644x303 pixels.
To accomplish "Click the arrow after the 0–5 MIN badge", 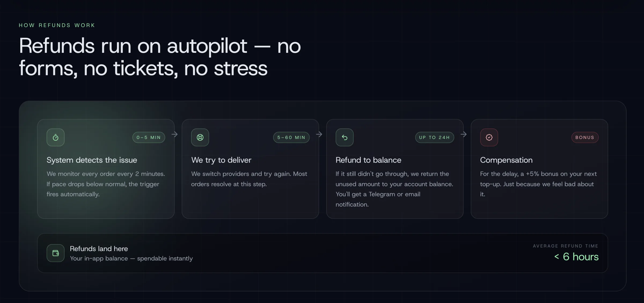I will pyautogui.click(x=175, y=134).
